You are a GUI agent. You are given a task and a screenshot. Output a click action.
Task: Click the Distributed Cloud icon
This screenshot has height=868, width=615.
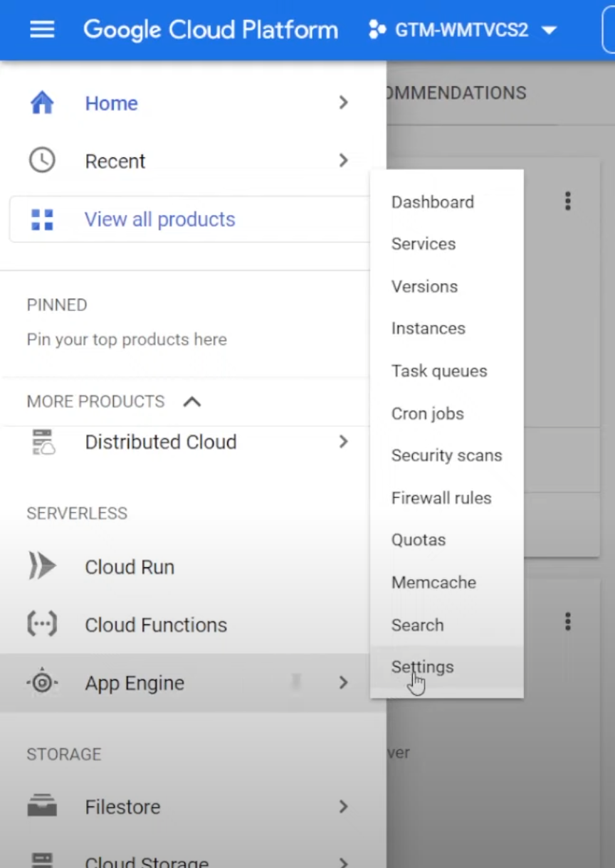coord(43,442)
